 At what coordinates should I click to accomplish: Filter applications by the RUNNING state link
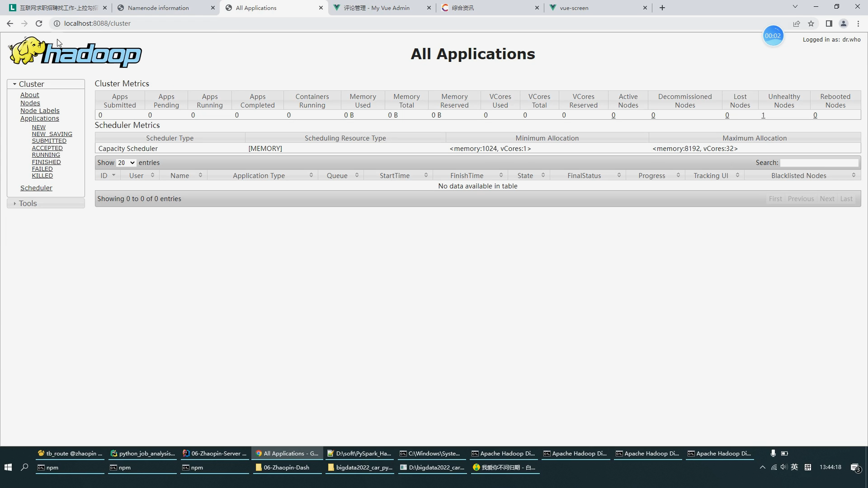tap(46, 155)
